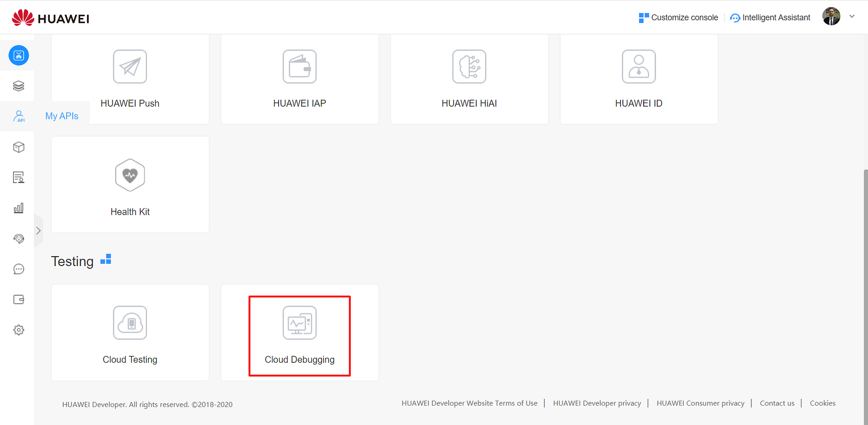Click the user profile avatar

[x=831, y=17]
